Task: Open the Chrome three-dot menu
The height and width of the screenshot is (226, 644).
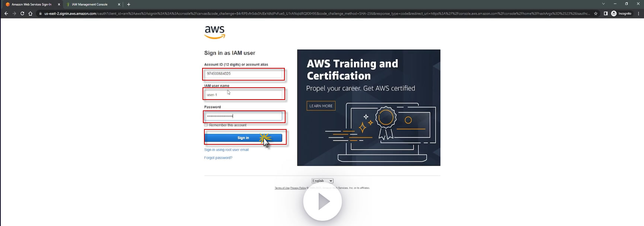Action: (638, 13)
